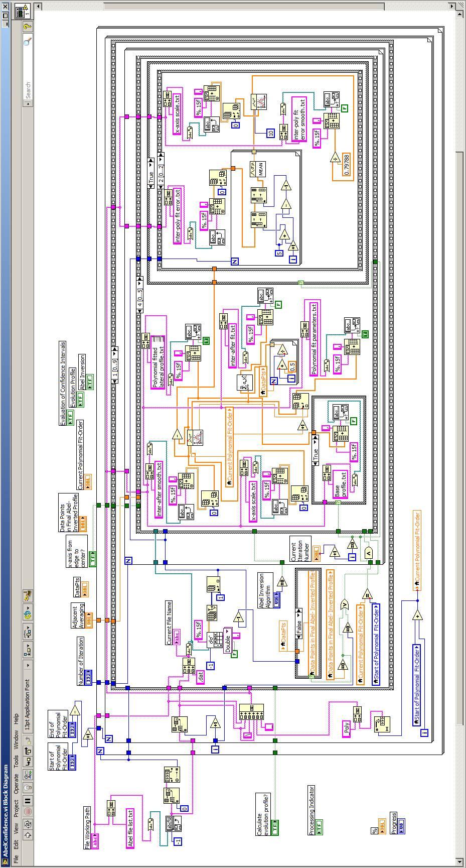This screenshot has height=868, width=466.
Task: Select the Progress U8 terminal
Action: tap(400, 825)
